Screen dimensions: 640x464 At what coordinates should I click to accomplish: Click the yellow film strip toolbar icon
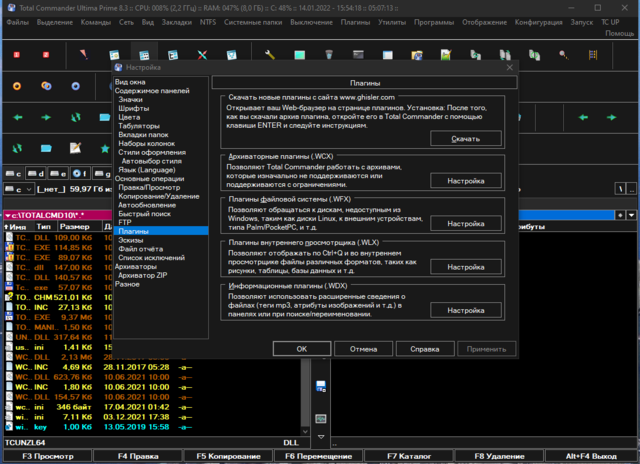point(593,55)
